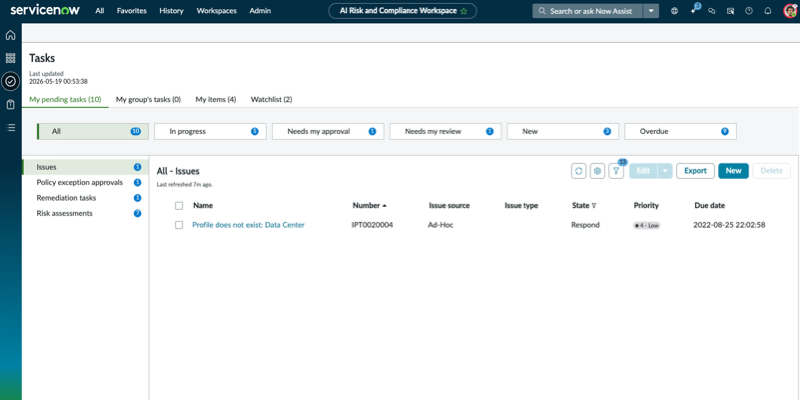Open Profile does not exist: Data Center link

[x=248, y=225]
